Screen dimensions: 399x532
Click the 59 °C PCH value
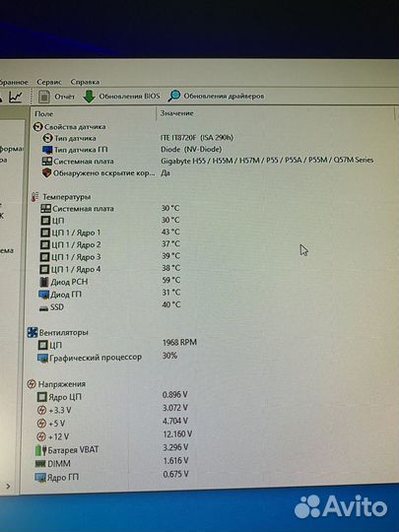pyautogui.click(x=170, y=280)
